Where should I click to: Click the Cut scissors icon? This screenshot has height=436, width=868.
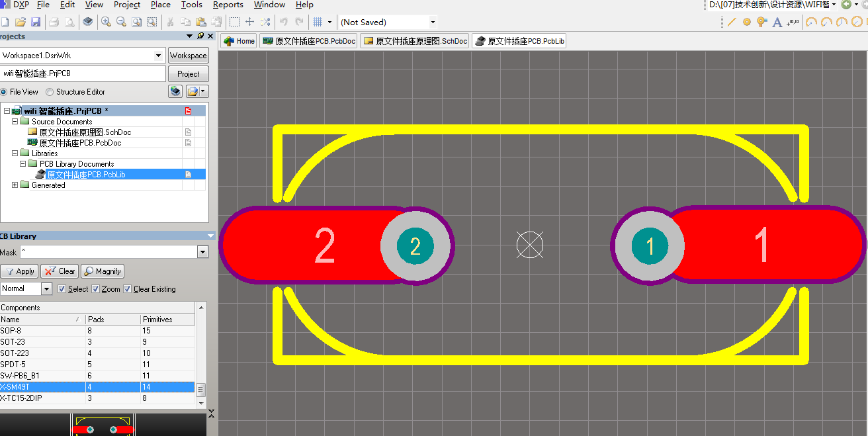click(x=171, y=22)
